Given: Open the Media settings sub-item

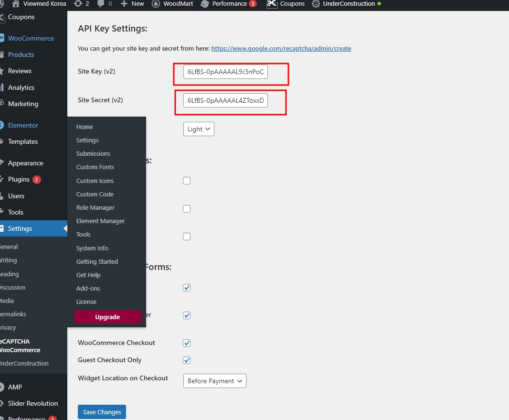Looking at the screenshot, I should coord(7,301).
